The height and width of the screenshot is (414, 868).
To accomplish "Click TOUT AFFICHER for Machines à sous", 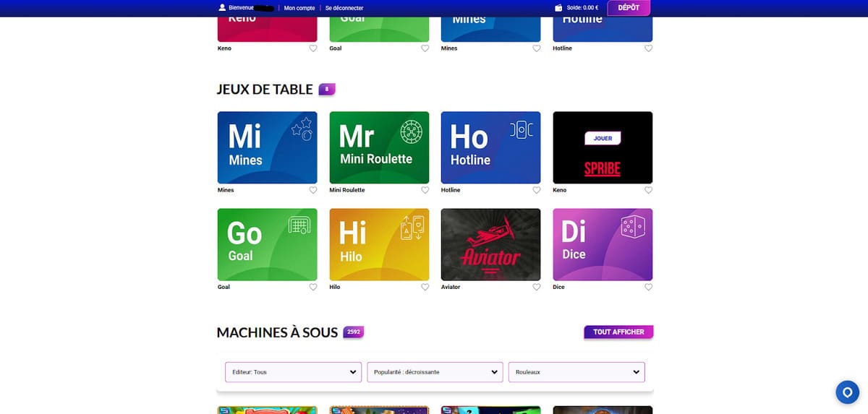I will pyautogui.click(x=618, y=332).
